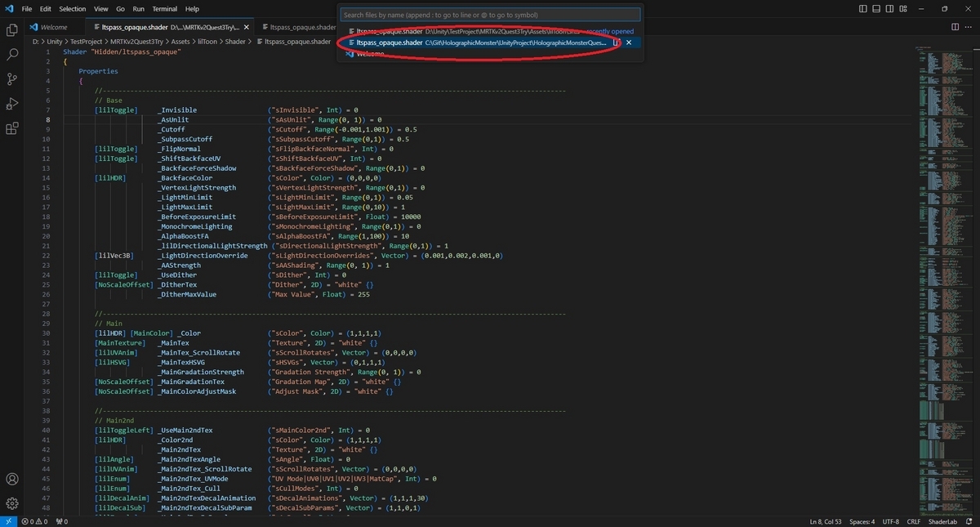Open the Extensions view
Screen dimensions: 980x527
12,128
